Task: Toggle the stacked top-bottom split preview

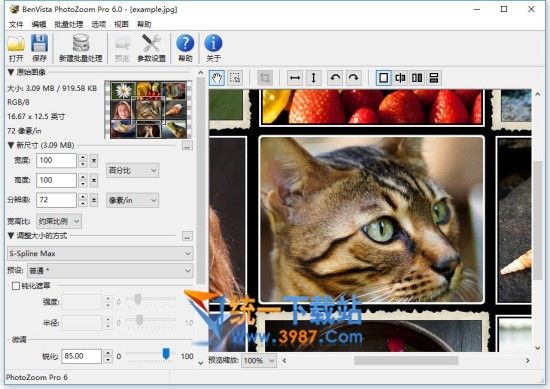Action: pos(434,78)
